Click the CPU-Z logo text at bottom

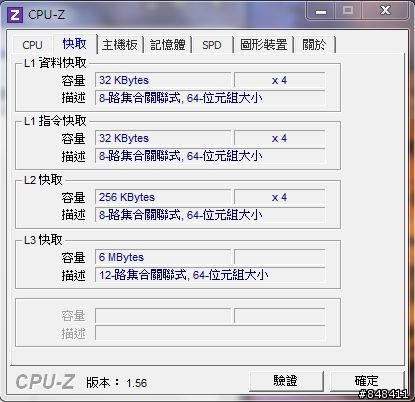tap(45, 382)
